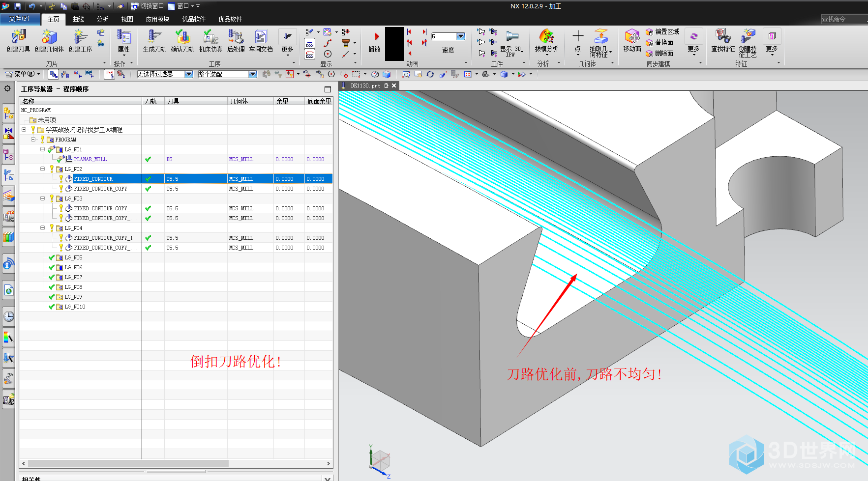Click the Geometry (几何体) column header
Image resolution: width=868 pixels, height=481 pixels.
(250, 101)
